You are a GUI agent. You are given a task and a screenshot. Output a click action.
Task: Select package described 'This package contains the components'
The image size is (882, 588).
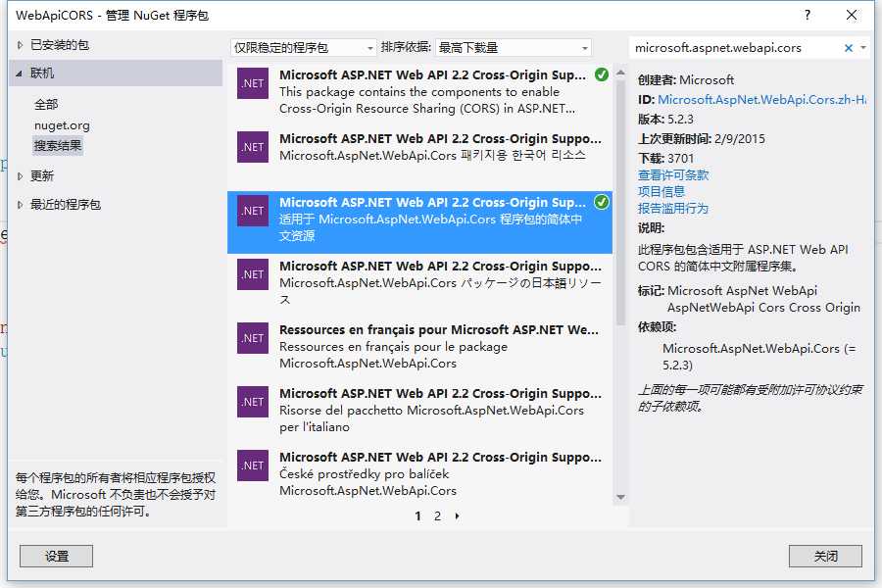[419, 91]
